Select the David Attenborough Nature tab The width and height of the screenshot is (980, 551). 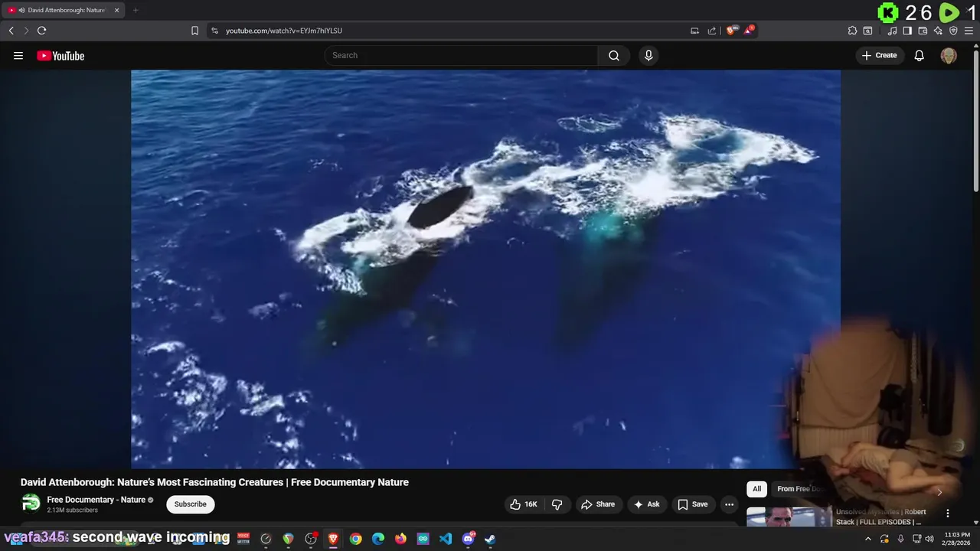[x=64, y=10]
